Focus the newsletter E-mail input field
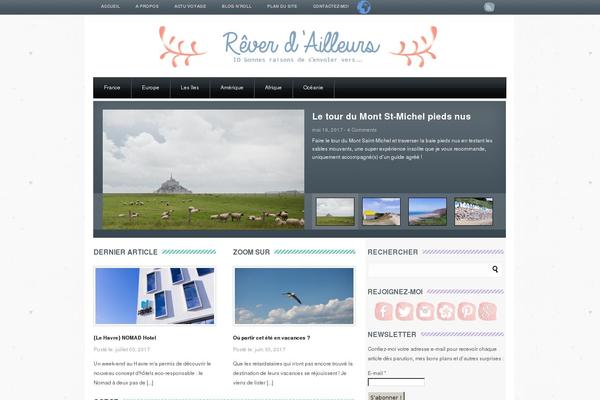 click(396, 382)
